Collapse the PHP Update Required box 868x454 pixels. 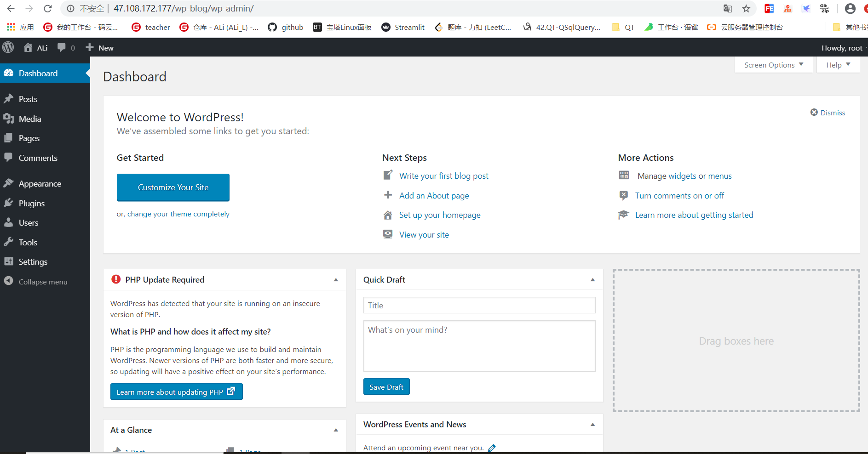[336, 279]
